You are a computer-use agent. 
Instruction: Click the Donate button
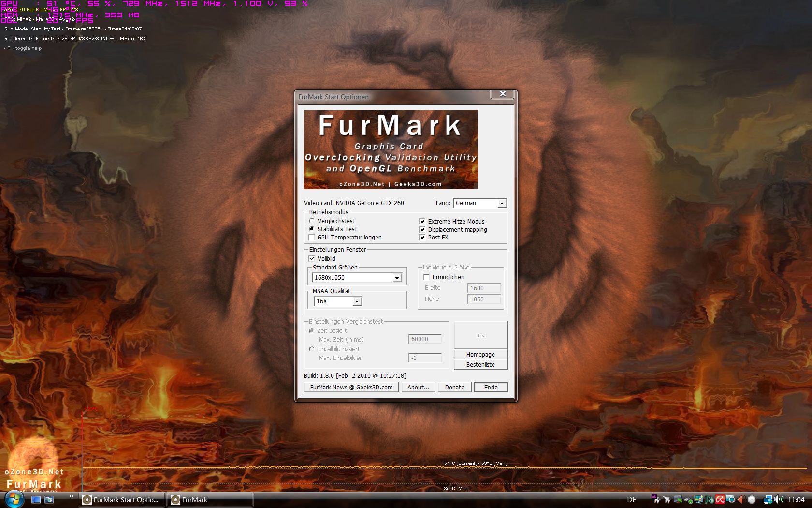pos(455,388)
